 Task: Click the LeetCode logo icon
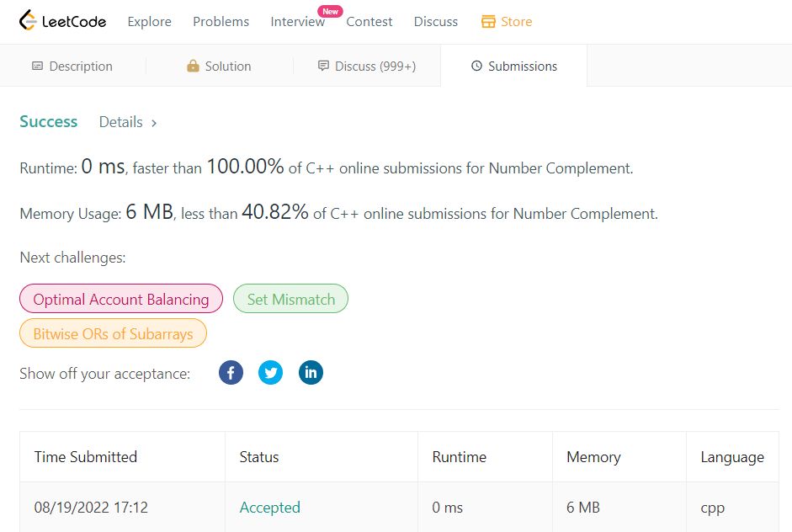(28, 20)
